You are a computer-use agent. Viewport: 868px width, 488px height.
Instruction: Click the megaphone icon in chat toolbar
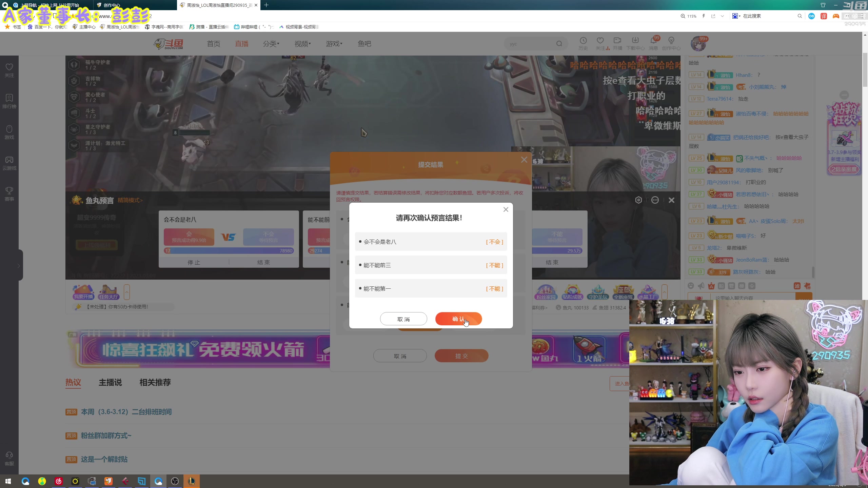click(x=701, y=286)
